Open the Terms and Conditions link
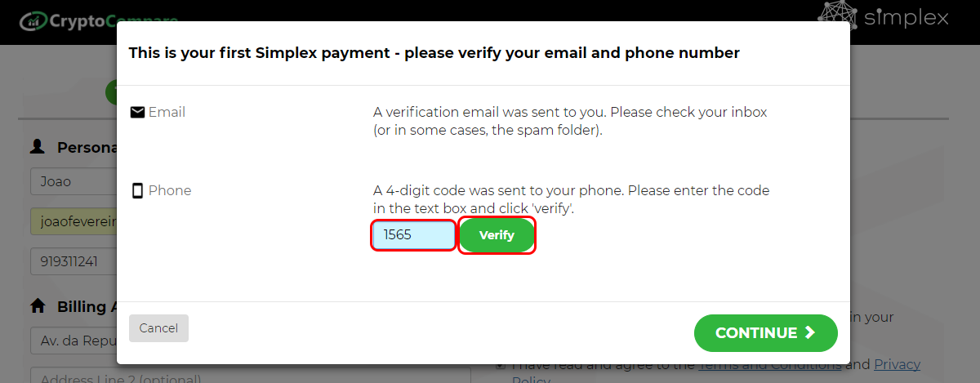980x383 pixels. [770, 365]
